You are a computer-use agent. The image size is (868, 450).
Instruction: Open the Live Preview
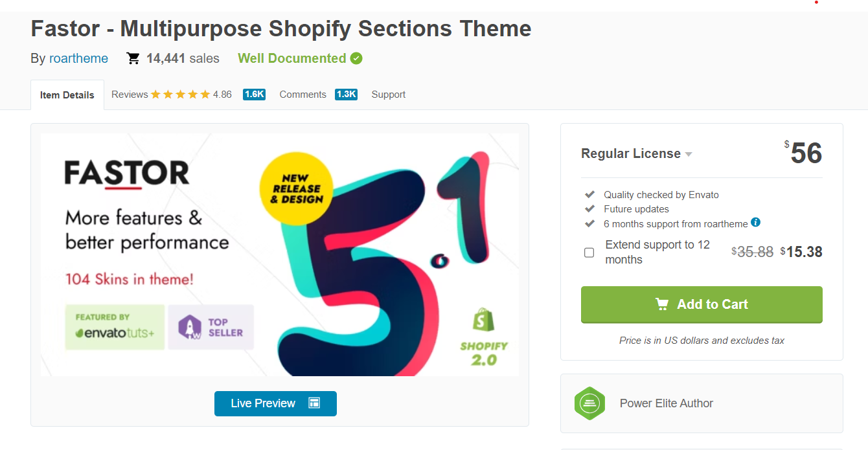(275, 403)
